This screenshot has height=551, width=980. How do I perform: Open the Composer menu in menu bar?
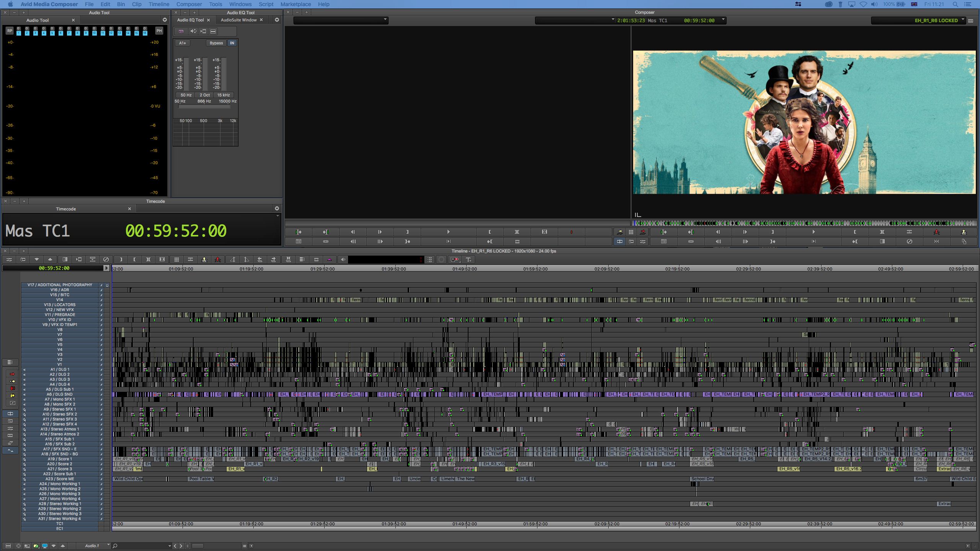(189, 4)
